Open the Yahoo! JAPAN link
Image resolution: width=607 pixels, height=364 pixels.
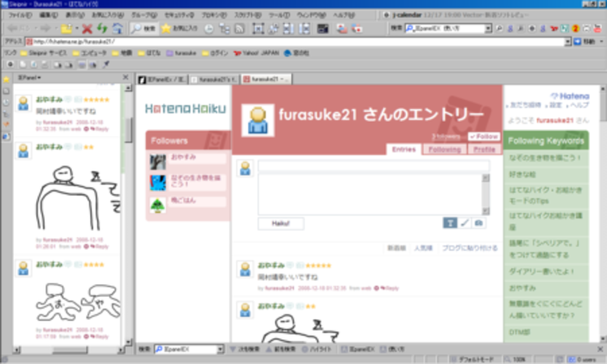pos(256,53)
